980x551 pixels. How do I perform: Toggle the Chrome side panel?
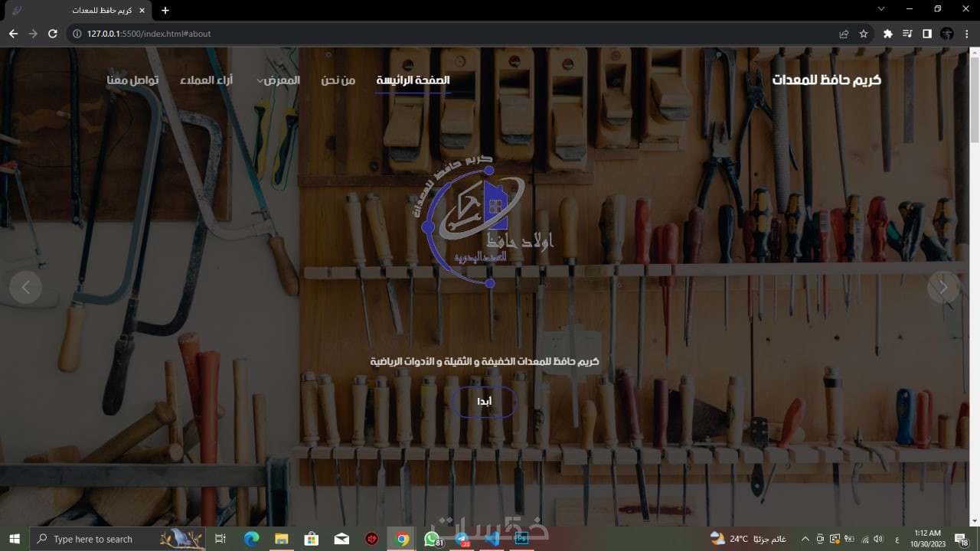pyautogui.click(x=927, y=34)
